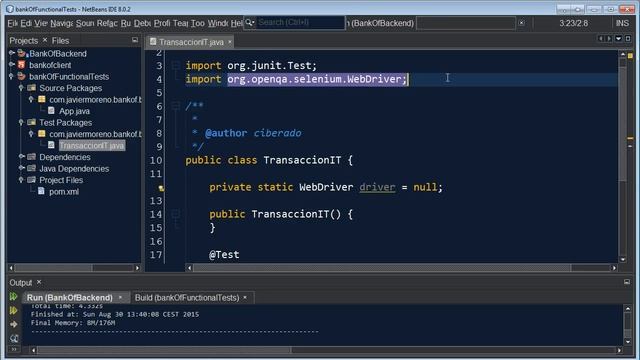The image size is (640, 360).
Task: Open the editor documents list dropdown
Action: (618, 38)
